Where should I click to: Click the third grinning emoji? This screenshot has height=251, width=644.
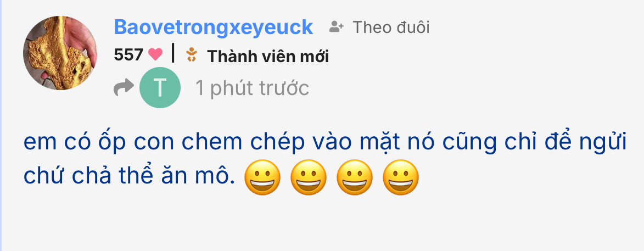(x=355, y=177)
